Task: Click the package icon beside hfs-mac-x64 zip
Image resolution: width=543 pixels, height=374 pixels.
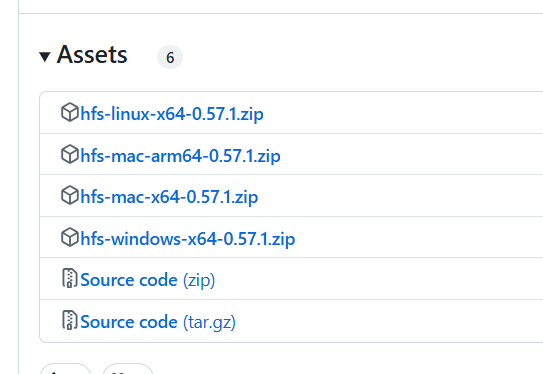Action: pos(70,195)
